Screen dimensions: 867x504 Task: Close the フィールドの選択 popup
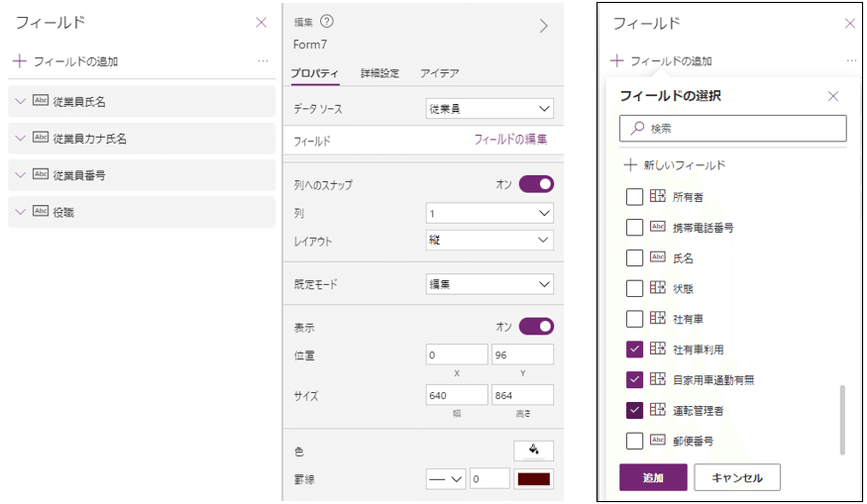(x=833, y=96)
